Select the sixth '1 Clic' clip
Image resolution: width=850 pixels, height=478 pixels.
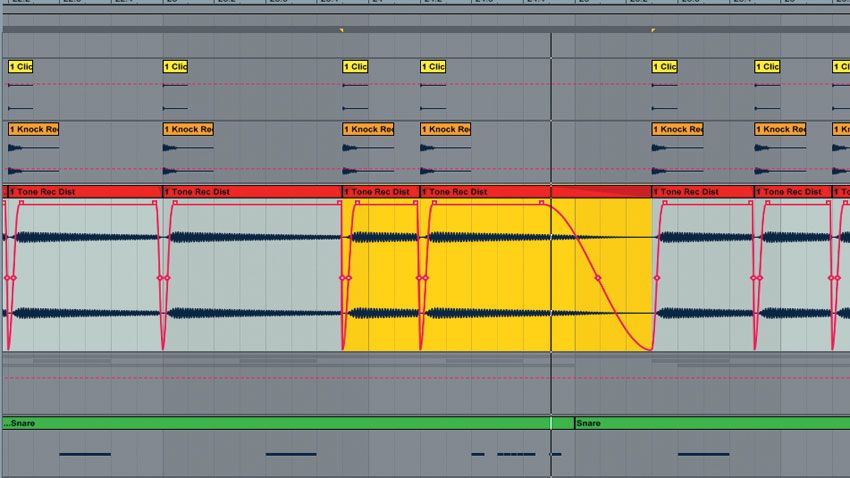coord(767,67)
